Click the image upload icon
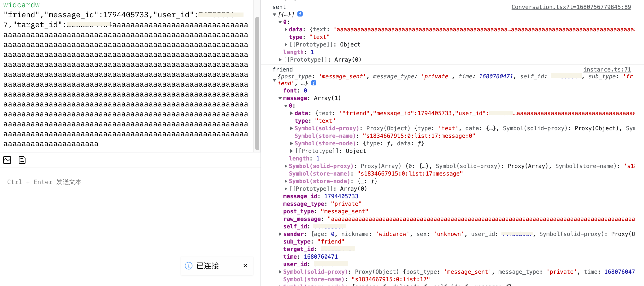The image size is (644, 286). point(7,160)
